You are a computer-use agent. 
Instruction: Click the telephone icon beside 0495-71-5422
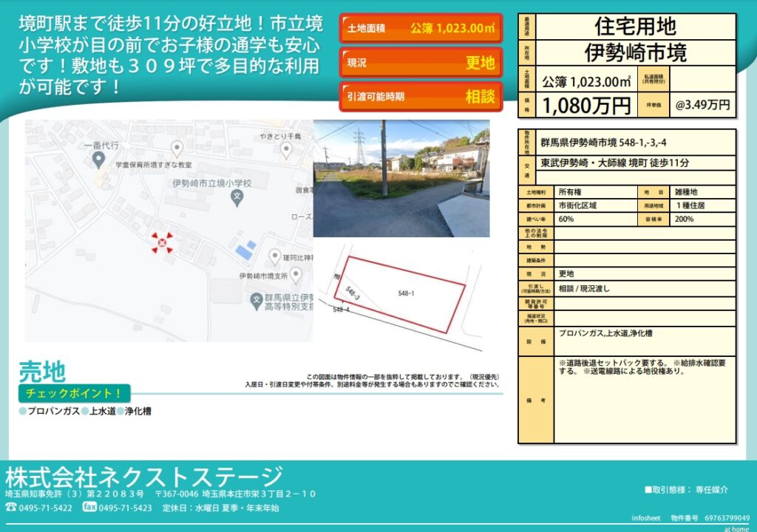(x=11, y=508)
